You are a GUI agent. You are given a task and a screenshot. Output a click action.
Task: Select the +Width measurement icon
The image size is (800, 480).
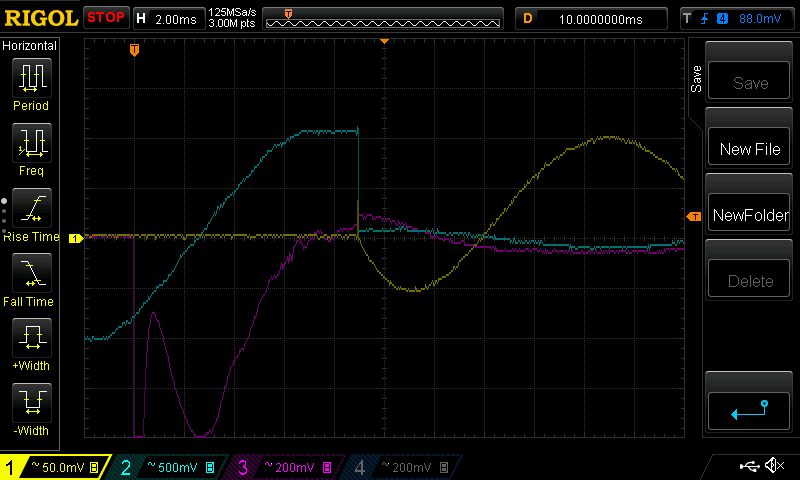point(32,338)
